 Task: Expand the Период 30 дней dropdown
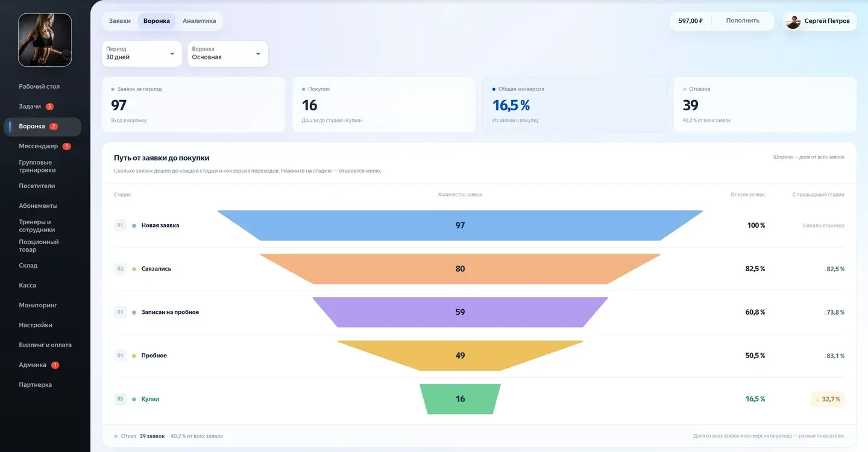pyautogui.click(x=142, y=54)
